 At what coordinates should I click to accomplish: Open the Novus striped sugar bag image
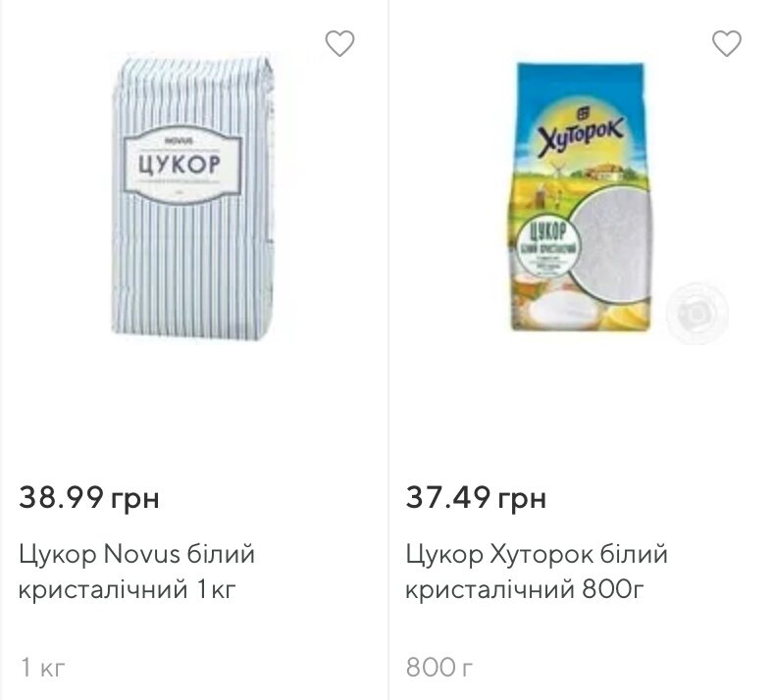192,197
